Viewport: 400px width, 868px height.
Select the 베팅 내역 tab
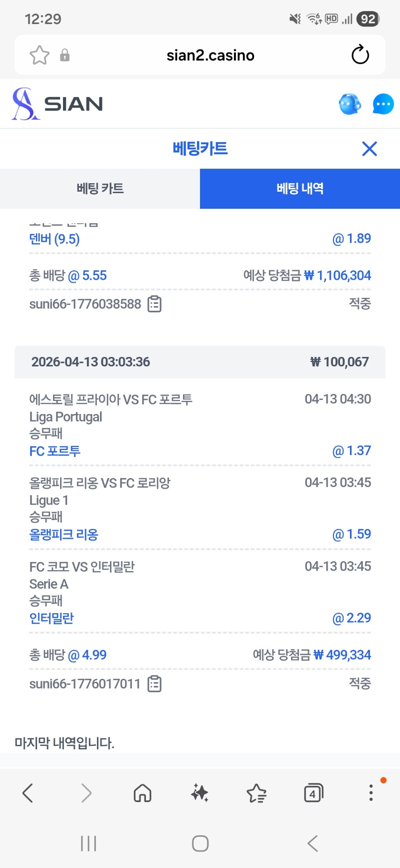pyautogui.click(x=300, y=189)
